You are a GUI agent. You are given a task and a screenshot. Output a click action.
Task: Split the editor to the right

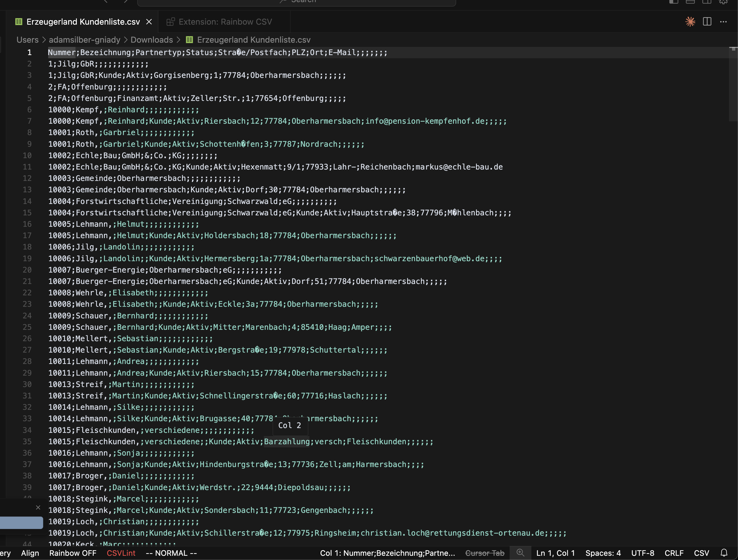coord(707,22)
